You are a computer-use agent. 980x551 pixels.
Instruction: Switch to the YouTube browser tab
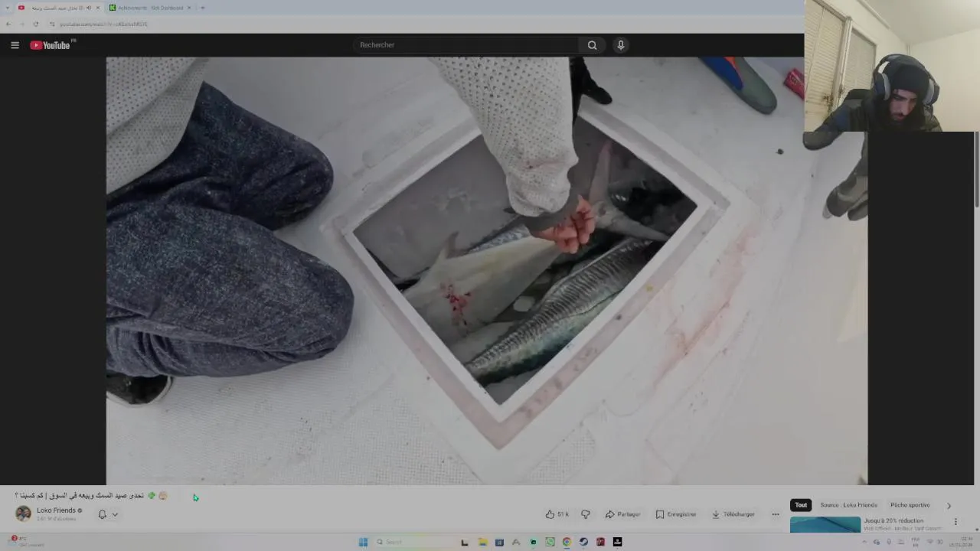tap(58, 8)
